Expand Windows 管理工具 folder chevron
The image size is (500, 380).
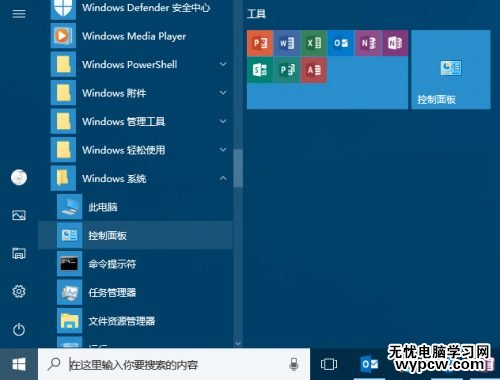coord(223,121)
